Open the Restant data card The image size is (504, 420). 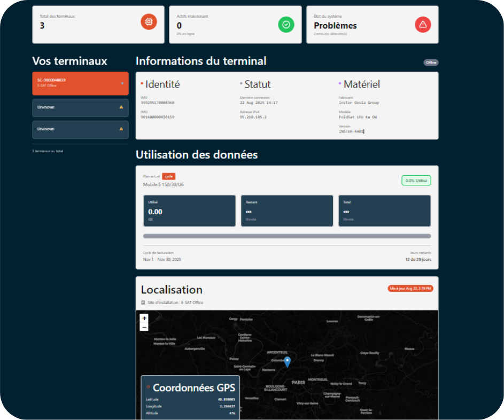286,211
